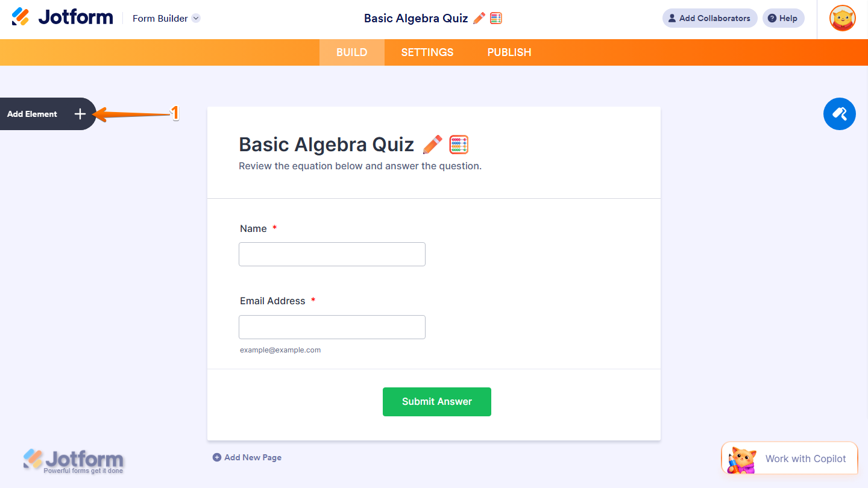Switch to the PUBLISH tab
The height and width of the screenshot is (488, 868).
click(509, 52)
